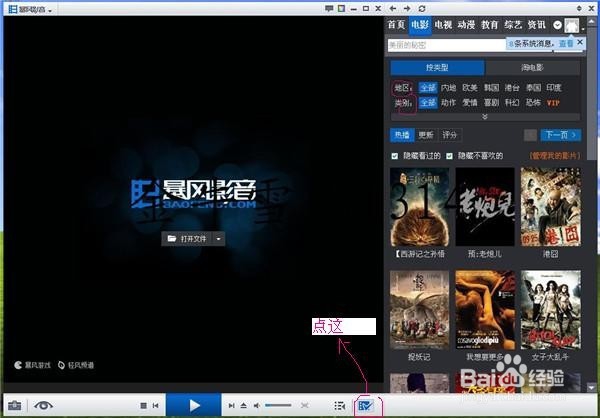Filter region by 泰国
This screenshot has height=418, width=600.
pyautogui.click(x=533, y=88)
